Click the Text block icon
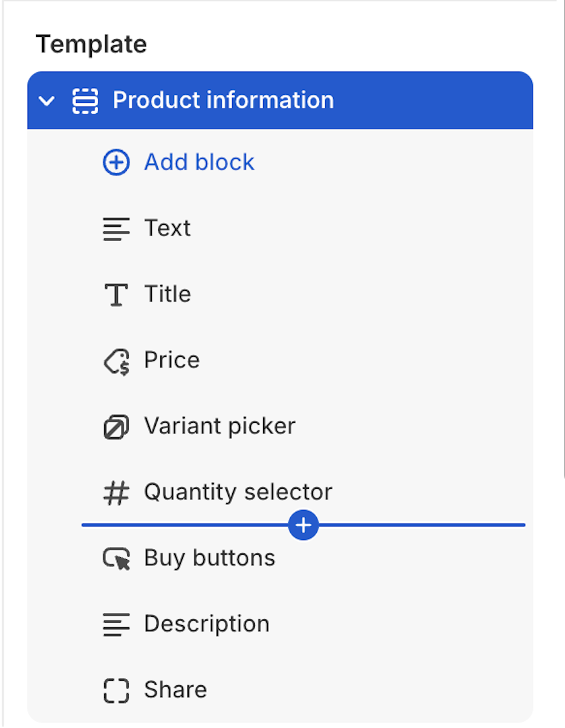 (x=116, y=229)
